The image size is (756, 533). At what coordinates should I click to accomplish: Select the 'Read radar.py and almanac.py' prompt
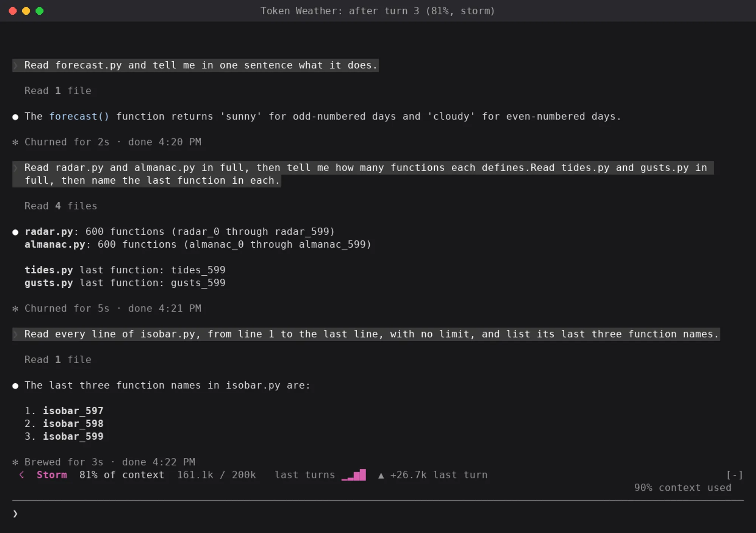pyautogui.click(x=363, y=174)
